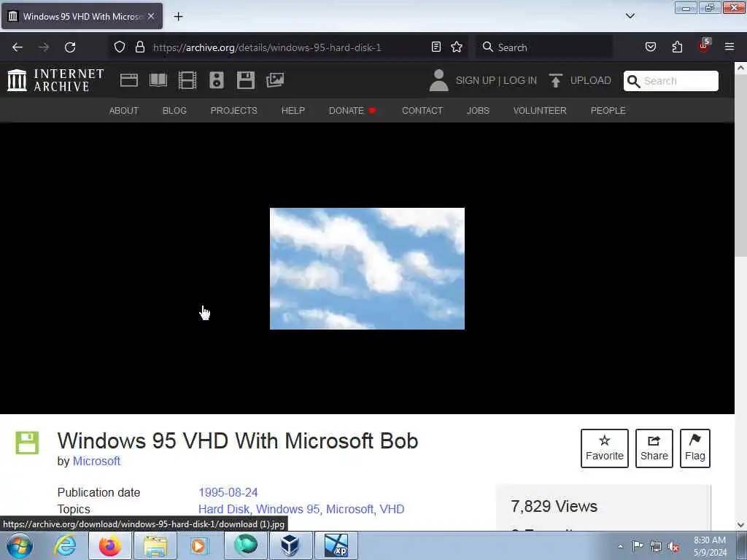Switch to Firefox in the taskbar
The width and height of the screenshot is (747, 560).
click(110, 545)
